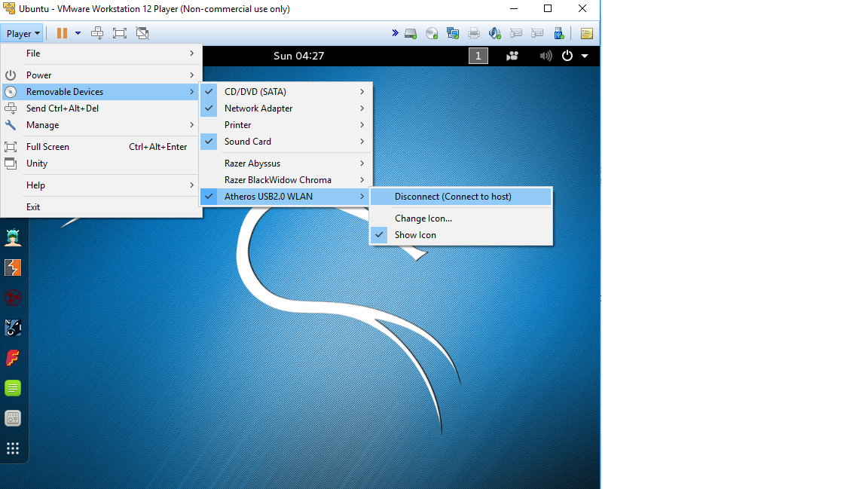This screenshot has width=868, height=489.
Task: Expand the Power submenu
Action: pyautogui.click(x=101, y=75)
